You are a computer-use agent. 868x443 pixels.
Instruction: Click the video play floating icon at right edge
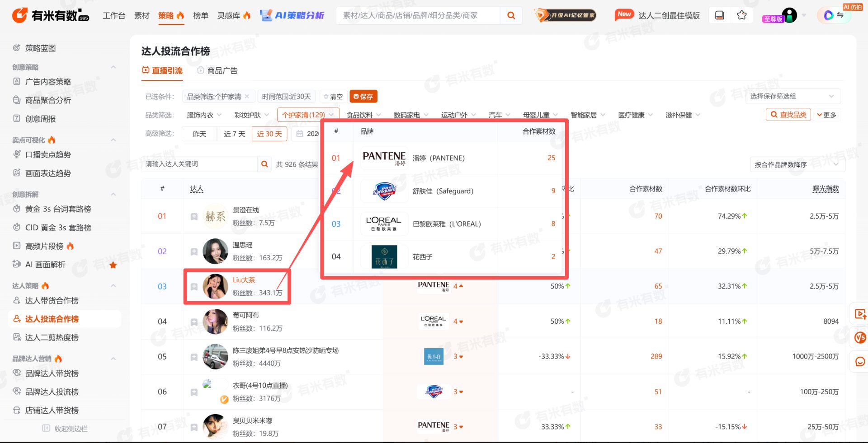[860, 314]
